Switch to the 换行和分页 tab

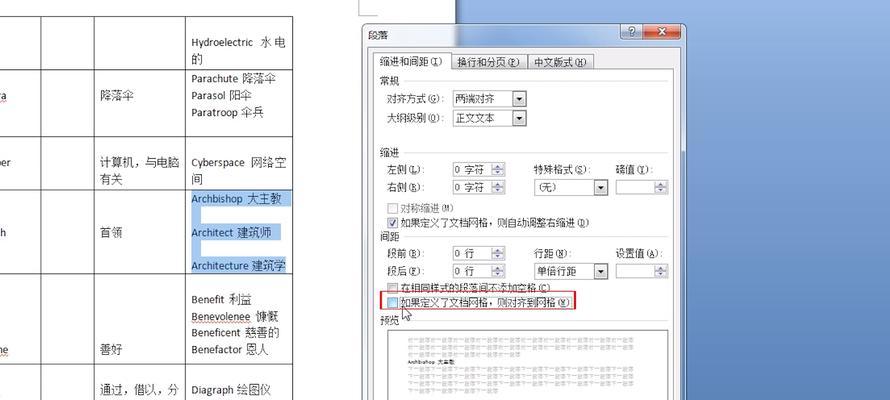489,62
